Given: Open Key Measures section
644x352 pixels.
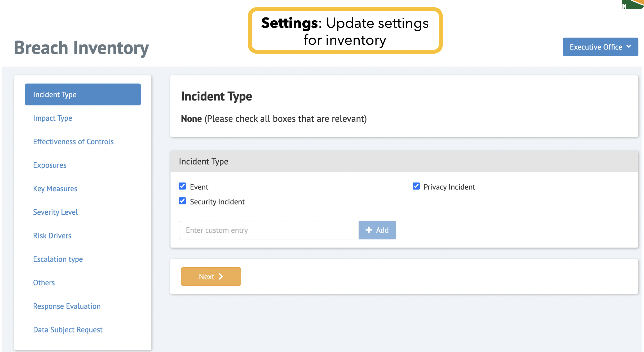Looking at the screenshot, I should tap(55, 189).
